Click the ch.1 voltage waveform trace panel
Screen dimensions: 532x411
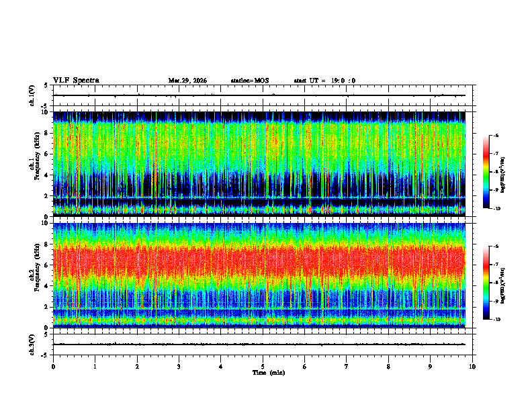tap(263, 95)
